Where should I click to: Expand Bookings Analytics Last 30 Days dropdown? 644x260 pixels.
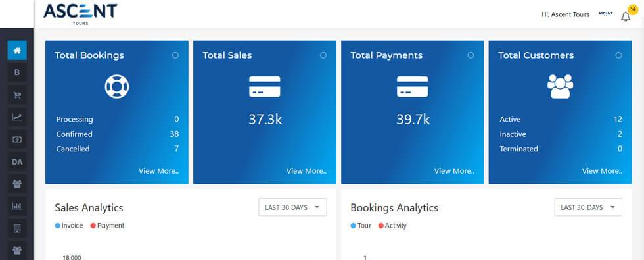tap(588, 207)
